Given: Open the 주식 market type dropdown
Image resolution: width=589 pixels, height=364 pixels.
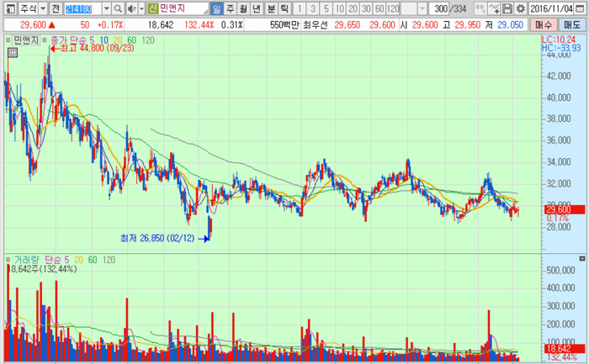Looking at the screenshot, I should pyautogui.click(x=42, y=8).
